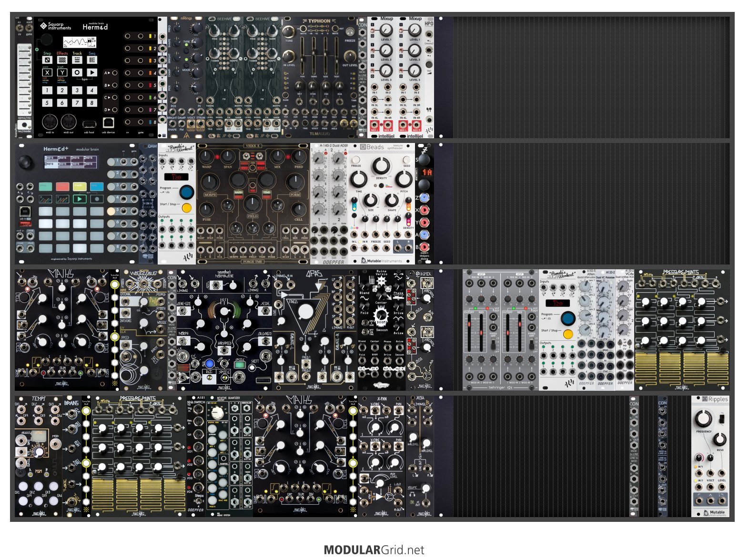Click the WARP knob on VHIKK X
The height and width of the screenshot is (560, 749).
click(207, 156)
